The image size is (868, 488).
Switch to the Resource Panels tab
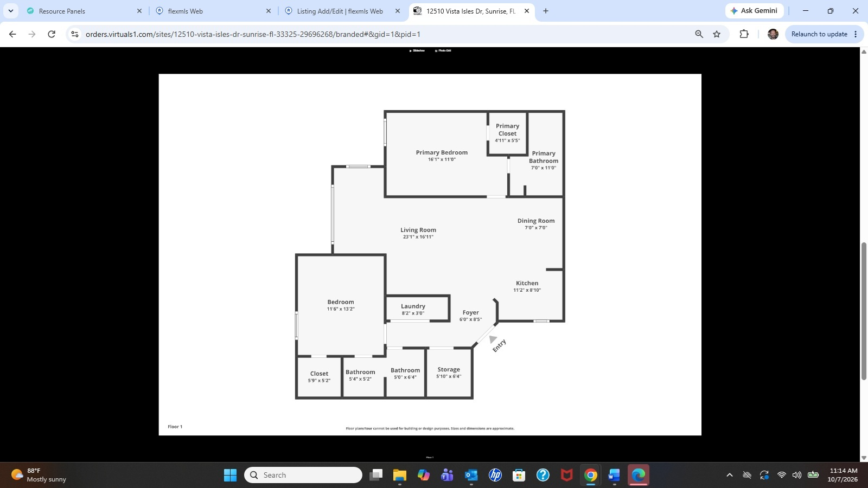pos(84,11)
